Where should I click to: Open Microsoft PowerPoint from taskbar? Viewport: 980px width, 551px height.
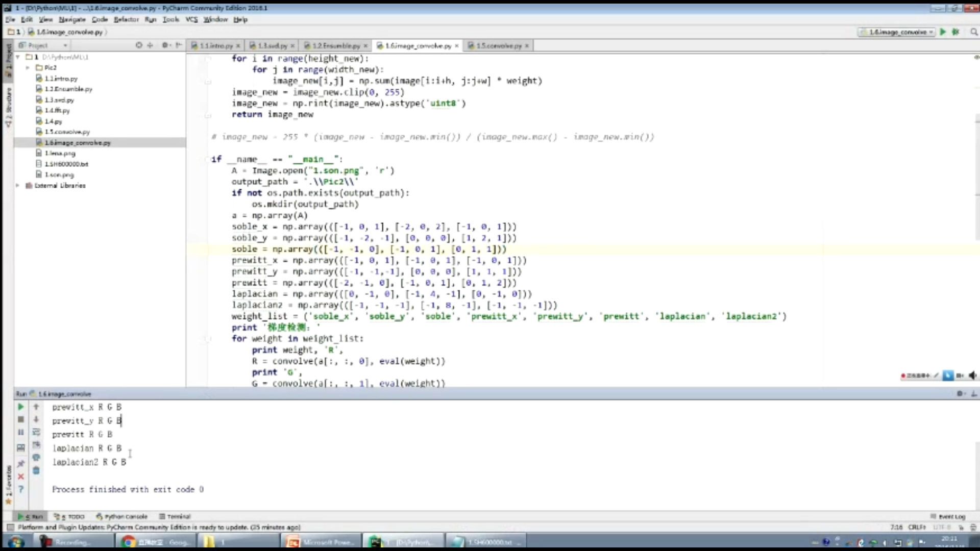pos(322,542)
